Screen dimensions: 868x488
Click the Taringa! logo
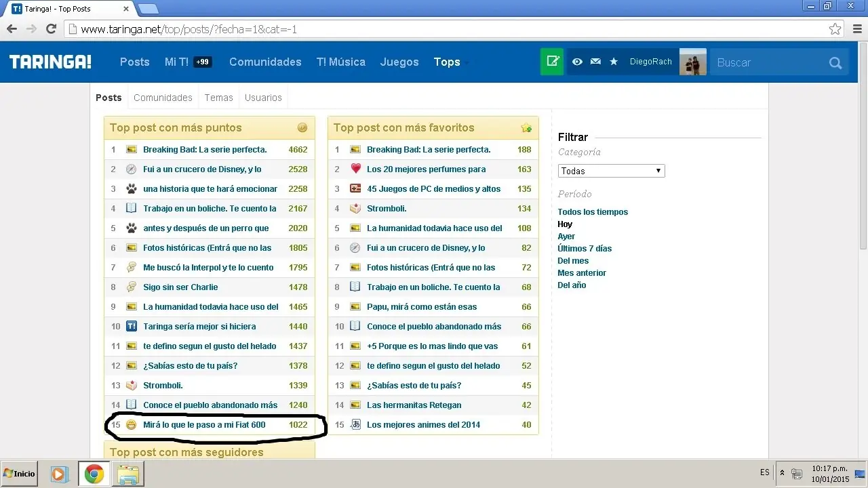pyautogui.click(x=51, y=62)
